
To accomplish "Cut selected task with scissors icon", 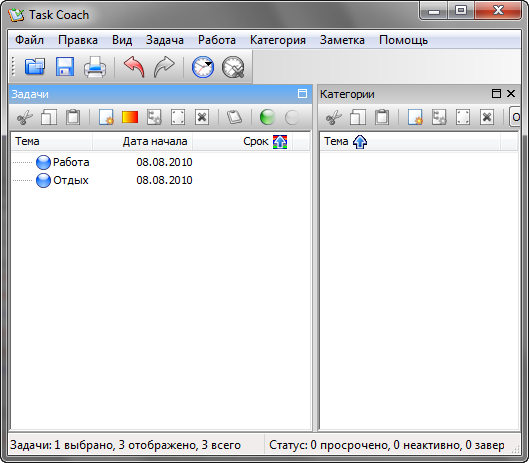I will coord(25,118).
